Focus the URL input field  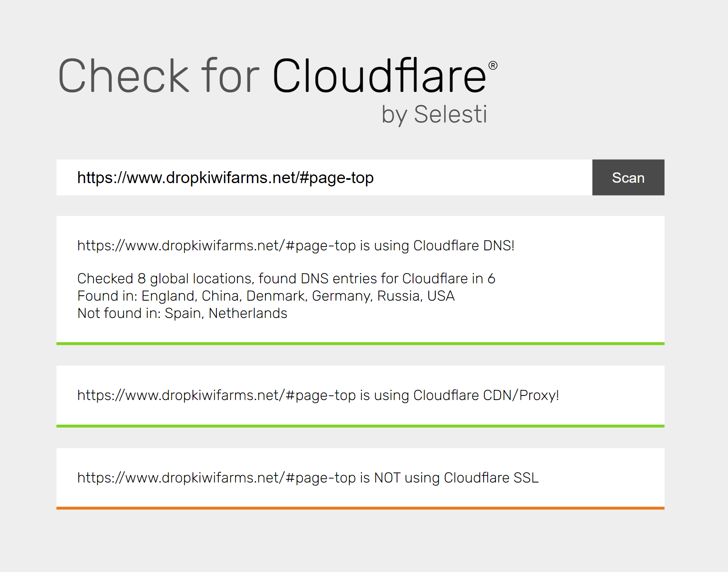click(x=324, y=177)
